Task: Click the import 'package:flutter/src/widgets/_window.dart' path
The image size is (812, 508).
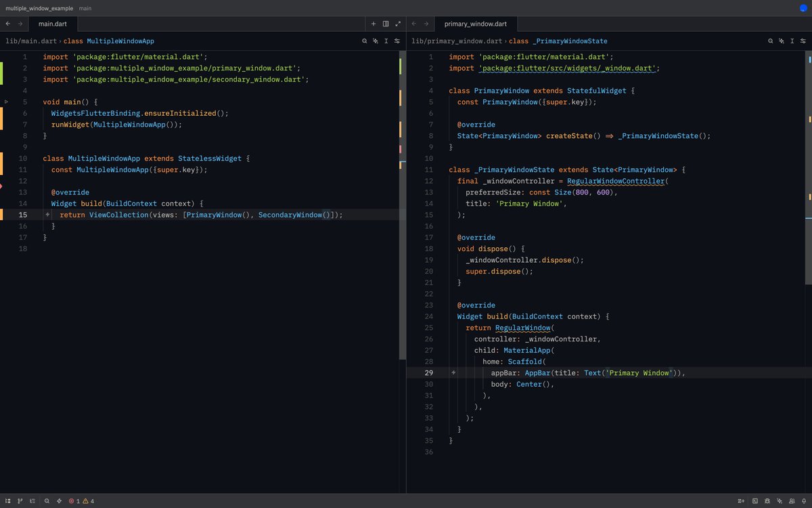Action: click(x=567, y=68)
